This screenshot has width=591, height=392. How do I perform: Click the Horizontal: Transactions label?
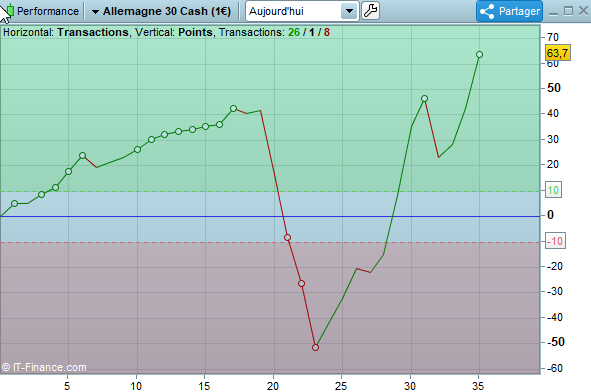(x=66, y=32)
